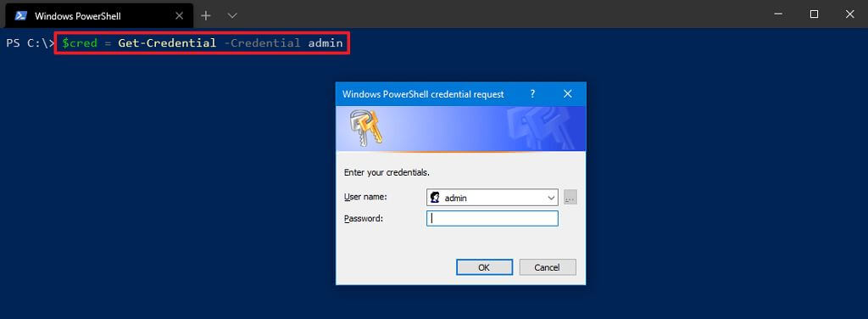This screenshot has width=868, height=319.
Task: Focus the Password input field
Action: 492,218
